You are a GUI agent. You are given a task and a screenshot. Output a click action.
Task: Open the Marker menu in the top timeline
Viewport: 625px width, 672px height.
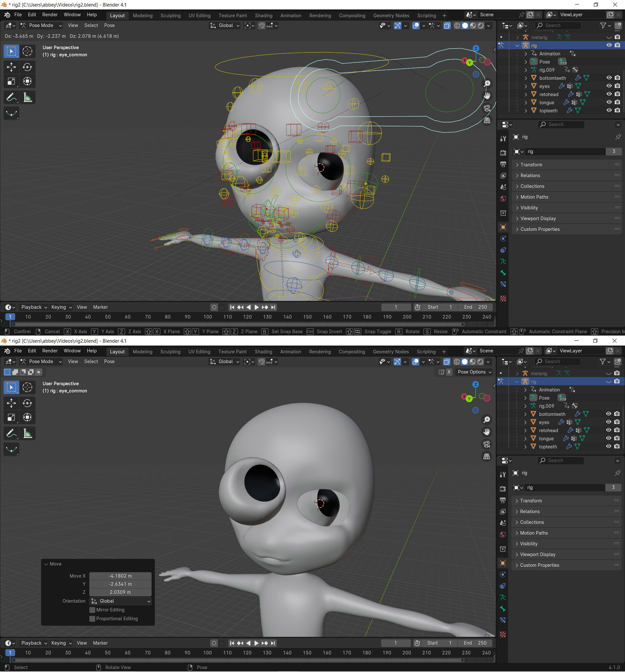[x=101, y=307]
